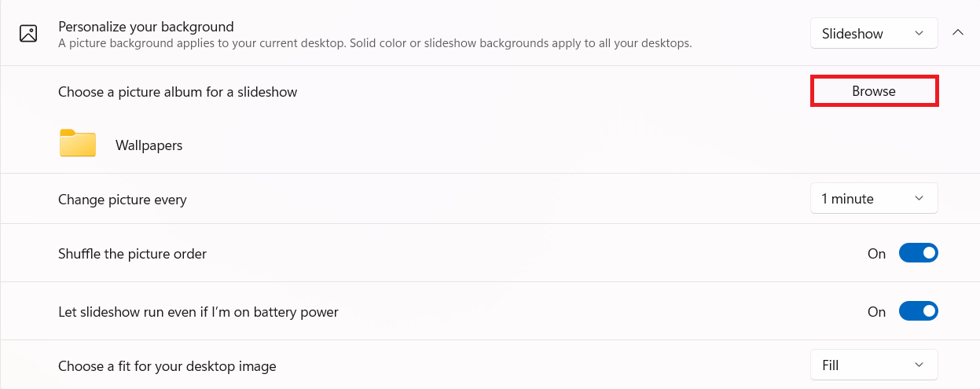980x389 pixels.
Task: Click the chevron arrow inside the Fill box
Action: 919,365
